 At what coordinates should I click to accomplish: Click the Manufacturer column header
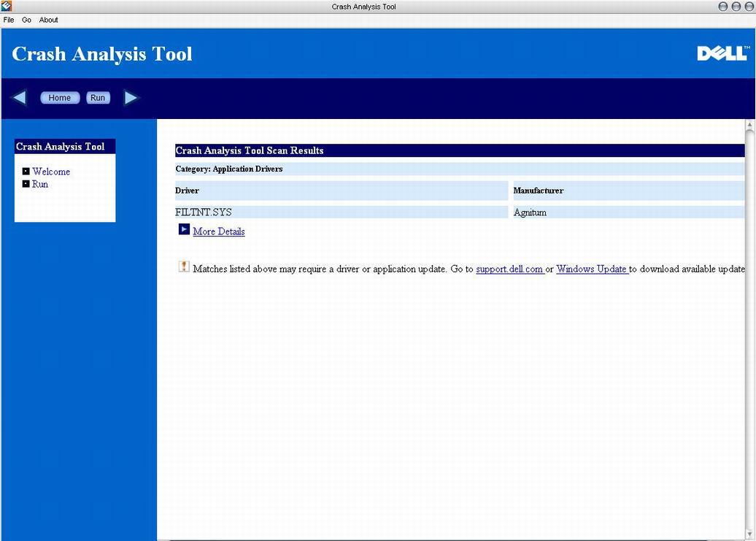(629, 191)
